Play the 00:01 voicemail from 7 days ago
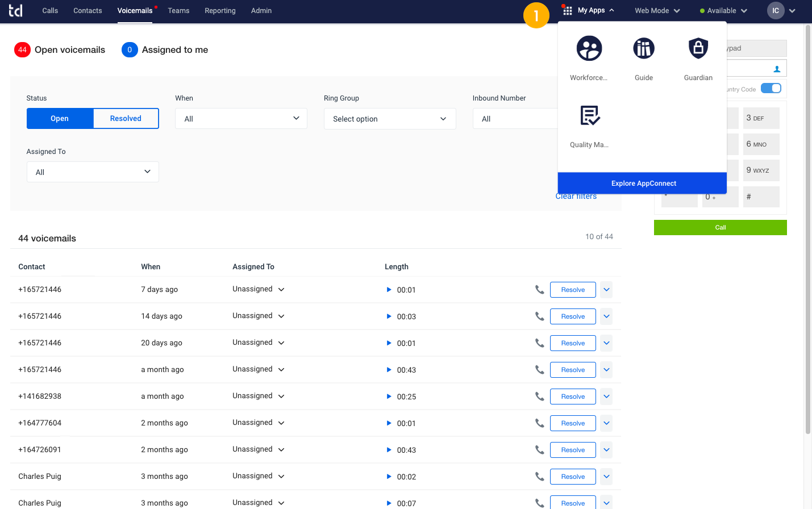The image size is (812, 509). (x=389, y=290)
